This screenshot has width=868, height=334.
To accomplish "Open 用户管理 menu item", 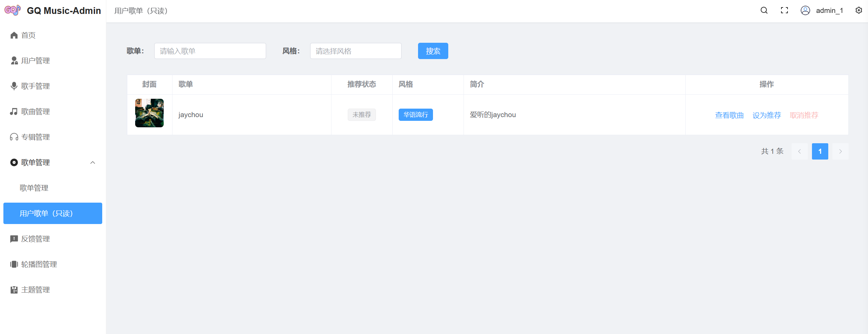I will (35, 61).
